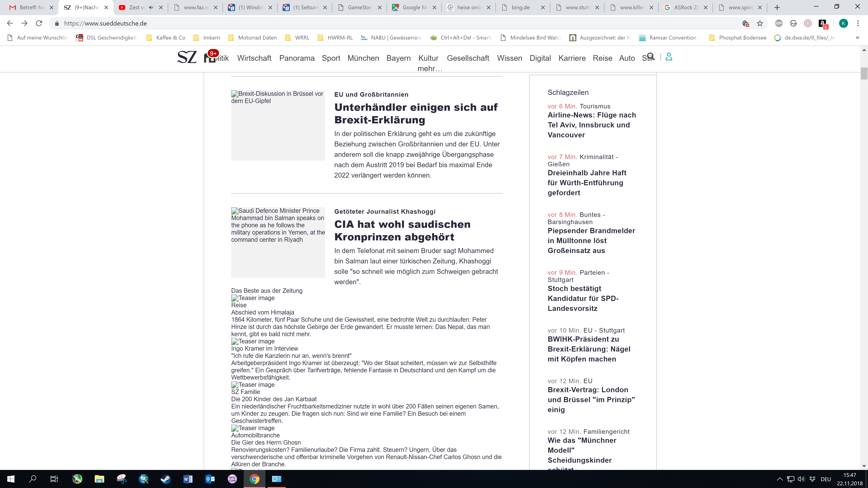Screen dimensions: 868x488
Task: Mute the audio on the Zest YouTube tab
Action: (x=151, y=7)
